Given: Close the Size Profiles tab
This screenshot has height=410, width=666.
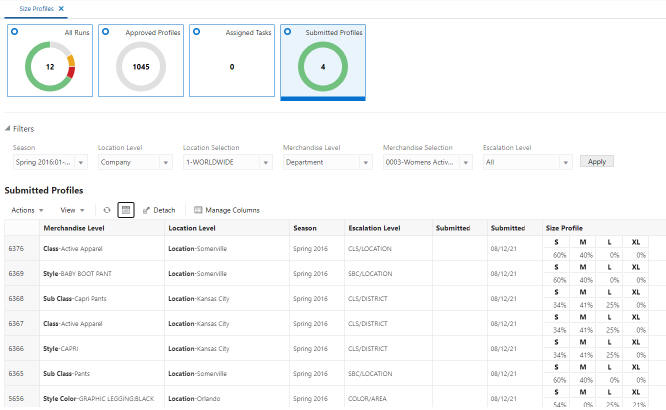Looking at the screenshot, I should pyautogui.click(x=61, y=8).
